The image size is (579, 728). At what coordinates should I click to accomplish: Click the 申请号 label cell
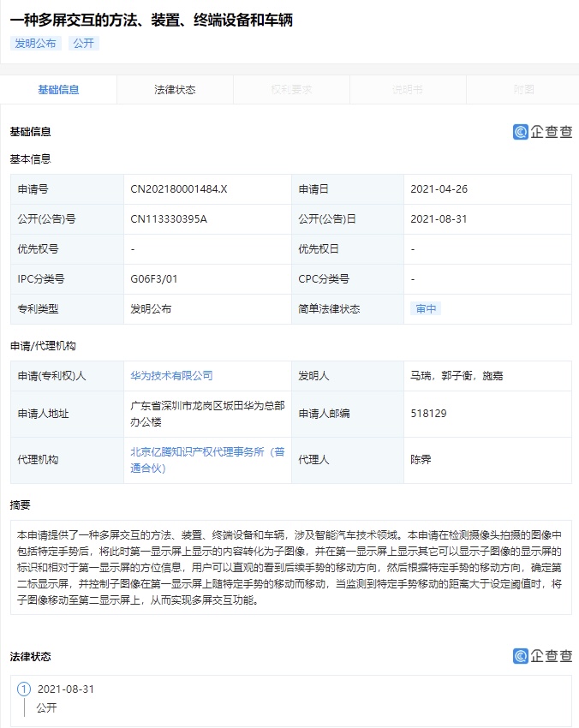pyautogui.click(x=68, y=189)
